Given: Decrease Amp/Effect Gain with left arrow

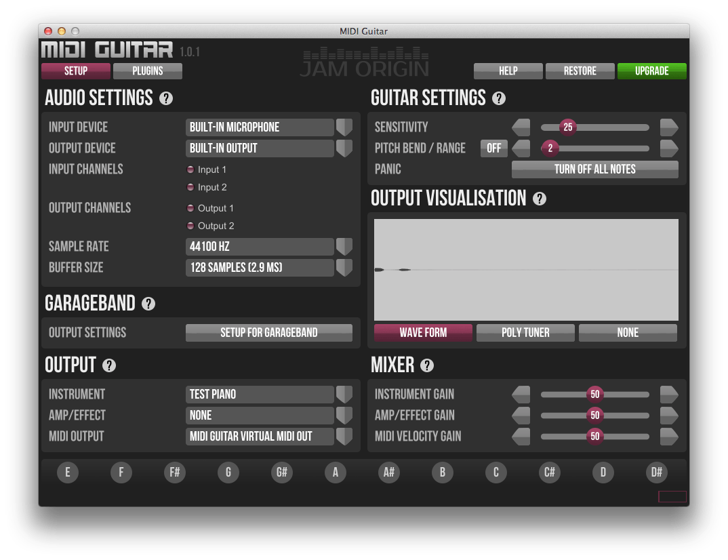Looking at the screenshot, I should point(521,415).
